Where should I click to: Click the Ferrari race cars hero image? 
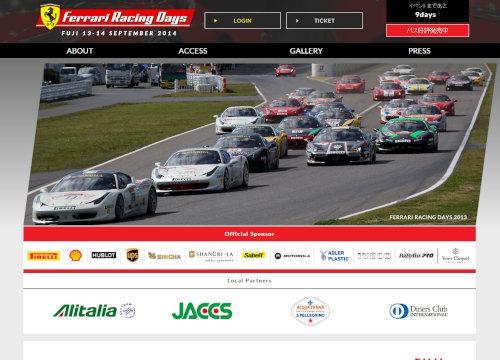coord(260,144)
